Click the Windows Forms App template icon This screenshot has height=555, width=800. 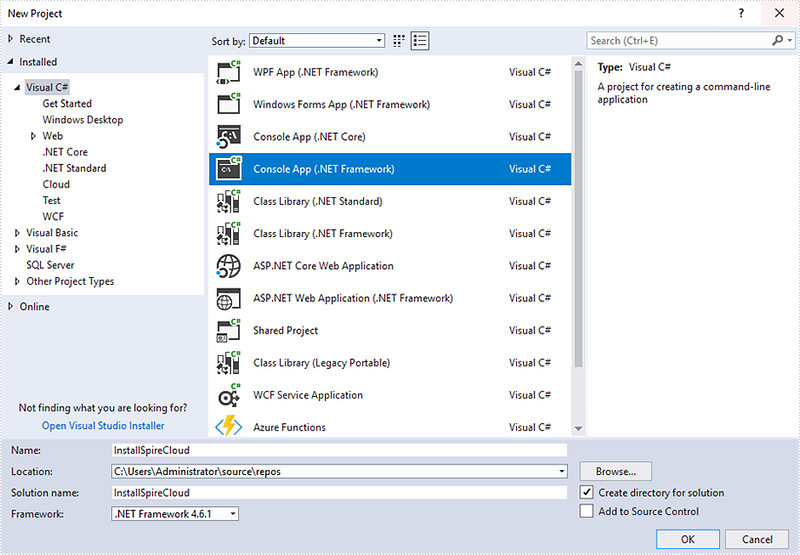(x=229, y=104)
